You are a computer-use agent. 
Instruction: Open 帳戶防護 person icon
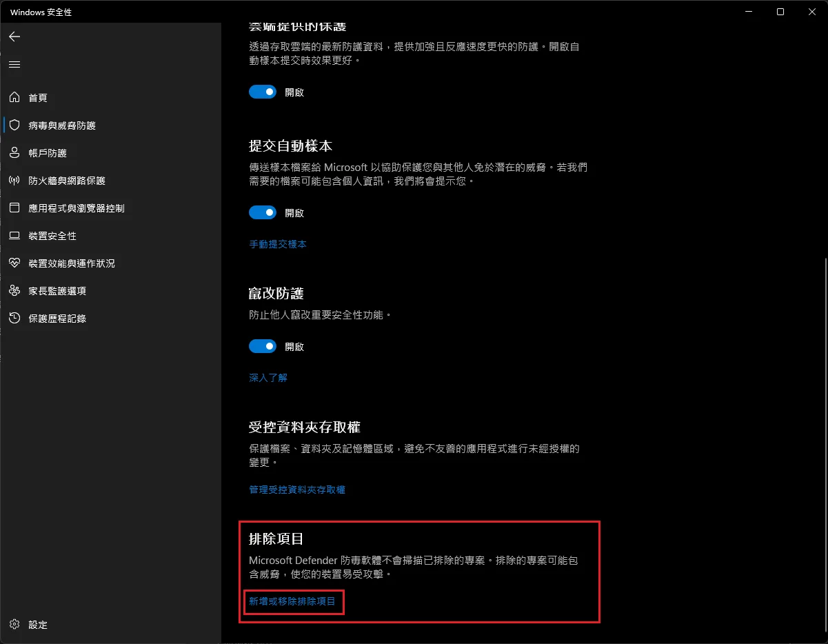coord(14,153)
